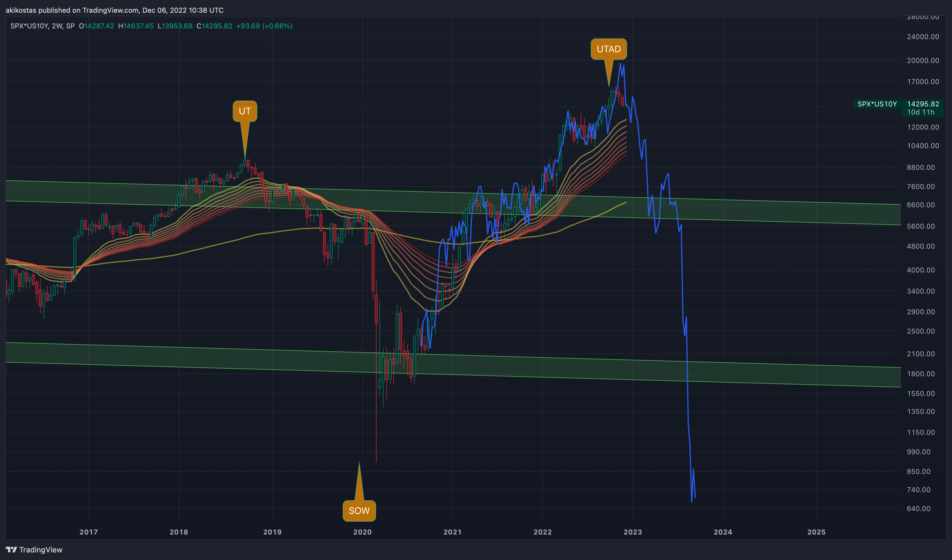Click the 1550.00 price axis label
952x560 pixels.
point(921,393)
